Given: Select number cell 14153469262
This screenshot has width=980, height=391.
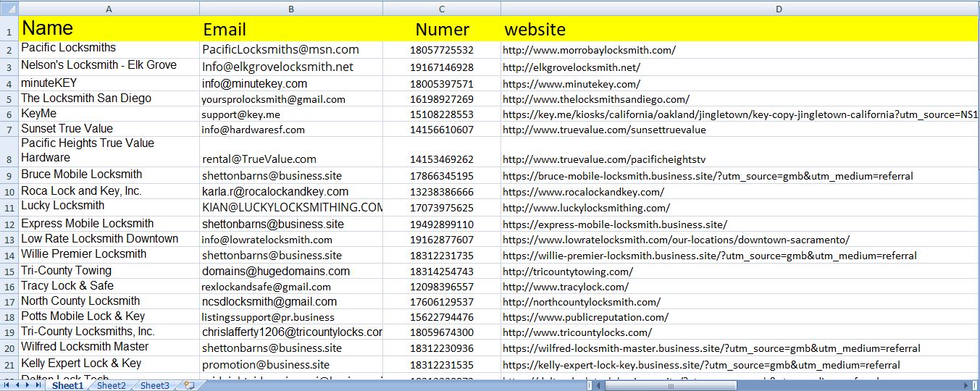Looking at the screenshot, I should pos(442,151).
